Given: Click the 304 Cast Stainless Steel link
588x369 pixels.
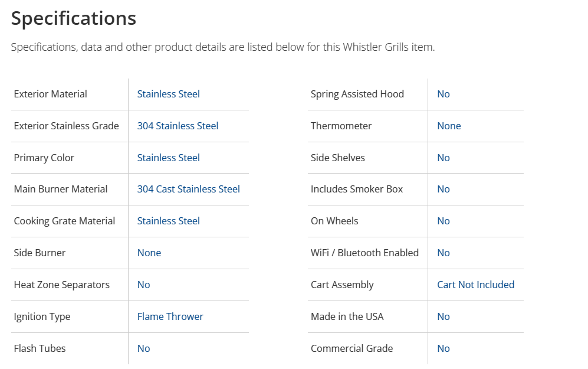Looking at the screenshot, I should click(x=188, y=189).
